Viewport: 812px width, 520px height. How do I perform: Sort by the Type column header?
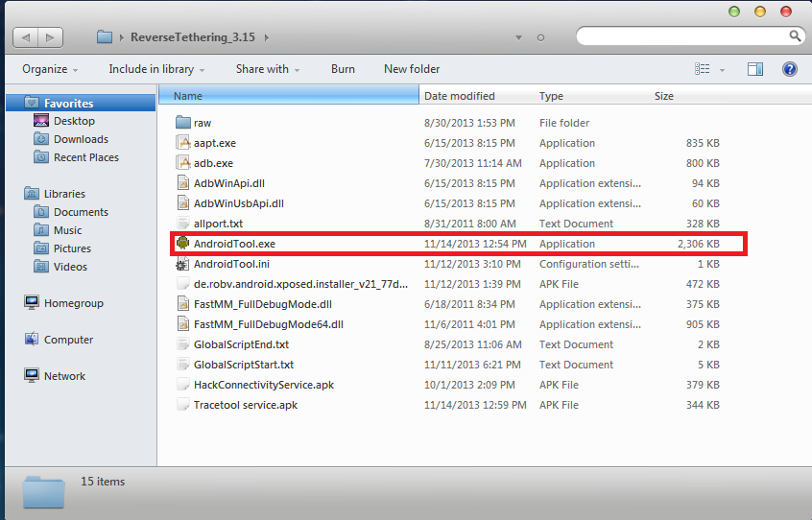coord(591,96)
